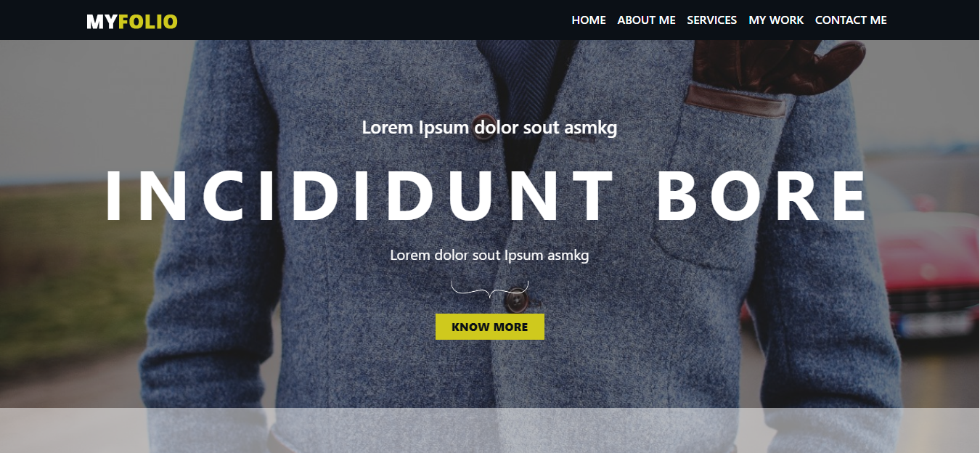This screenshot has height=453, width=980.
Task: Select the tagline 'Lorem Ipsum dolor sout asmkg'
Action: tap(489, 128)
